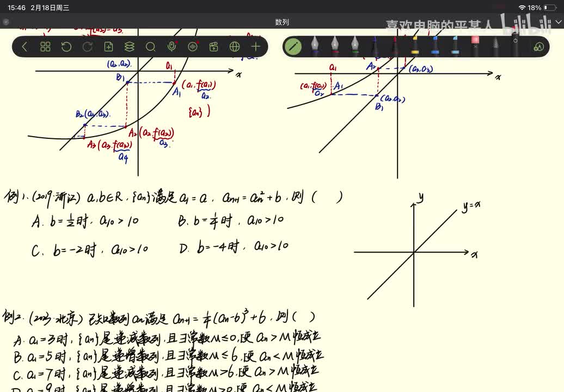The height and width of the screenshot is (392, 564).
Task: Open the audio waveform recorder
Action: 193,47
